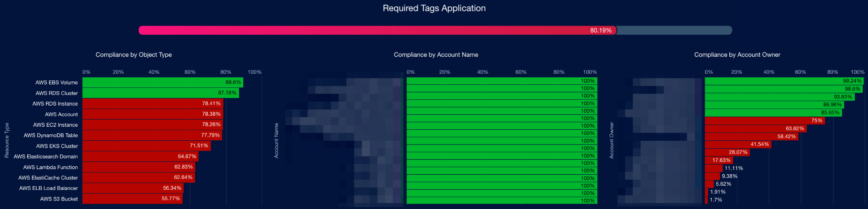Screen dimensions: 868x209
Task: Select the 98.6% account owner bar
Action: (x=784, y=89)
